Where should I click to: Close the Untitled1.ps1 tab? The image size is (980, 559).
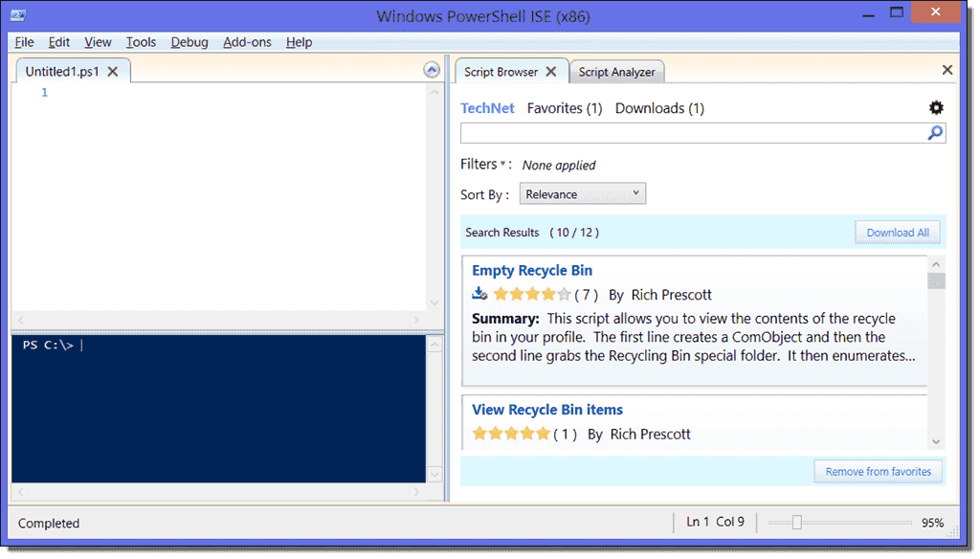[x=113, y=72]
